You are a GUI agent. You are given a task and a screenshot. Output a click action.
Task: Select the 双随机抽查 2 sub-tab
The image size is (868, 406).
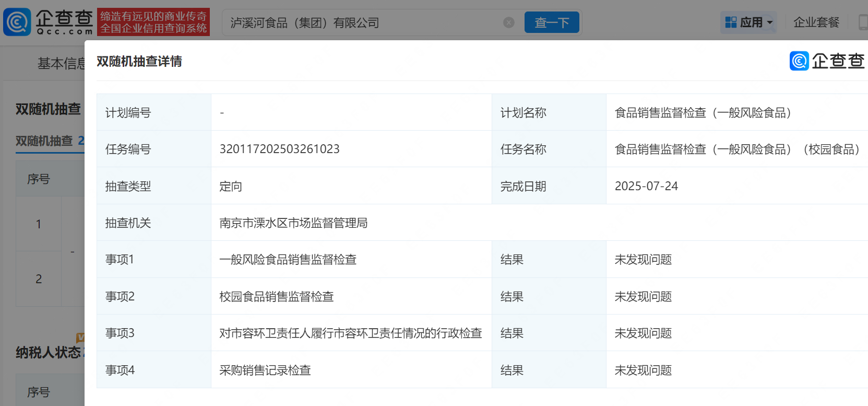tap(50, 141)
